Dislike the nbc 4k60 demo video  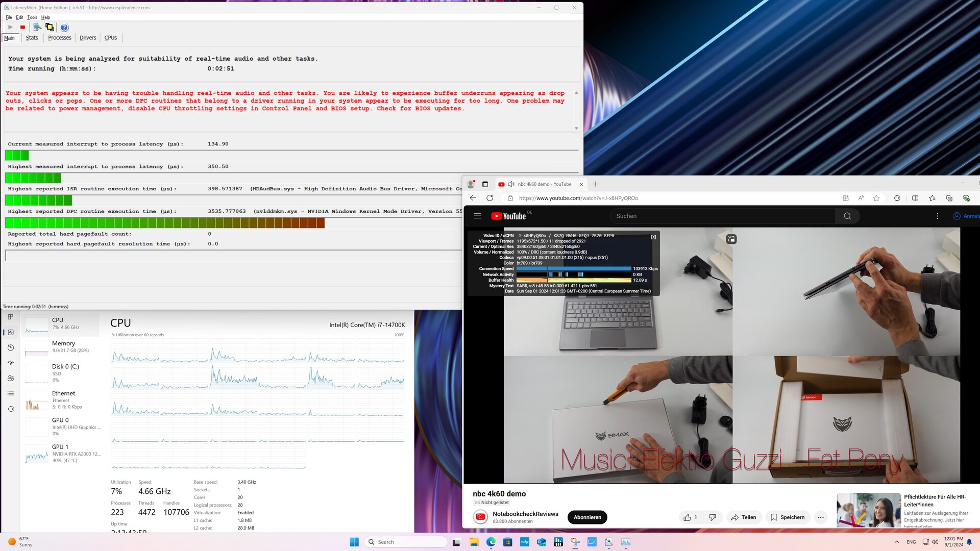pos(712,517)
